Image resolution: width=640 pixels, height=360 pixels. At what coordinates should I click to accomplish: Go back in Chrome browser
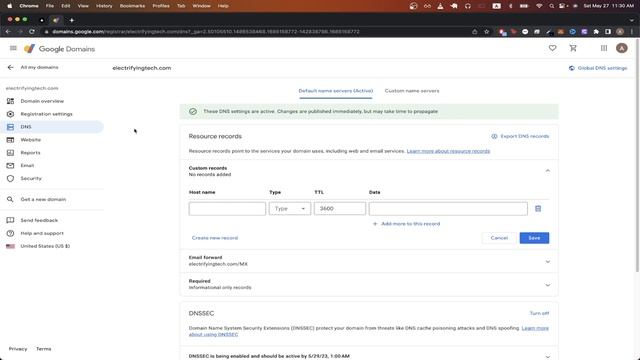tap(8, 31)
